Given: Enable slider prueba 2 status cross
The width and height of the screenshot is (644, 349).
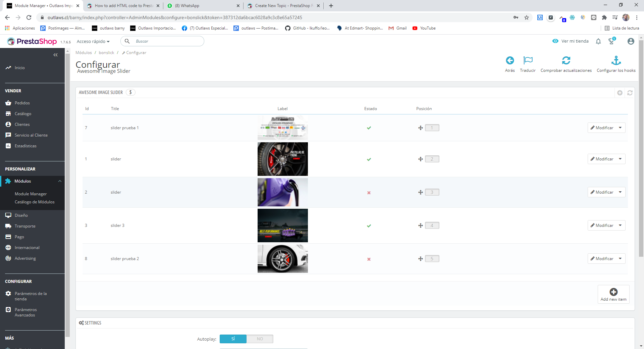Looking at the screenshot, I should 369,259.
